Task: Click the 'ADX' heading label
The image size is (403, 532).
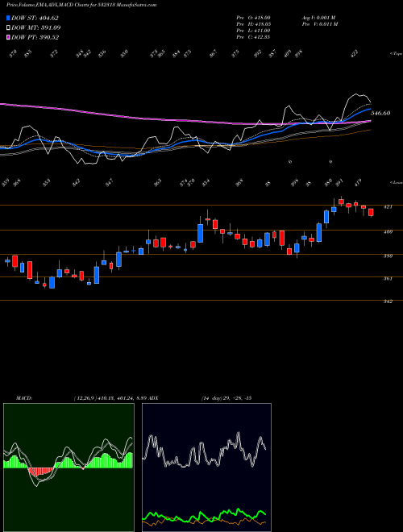Action: [153, 398]
